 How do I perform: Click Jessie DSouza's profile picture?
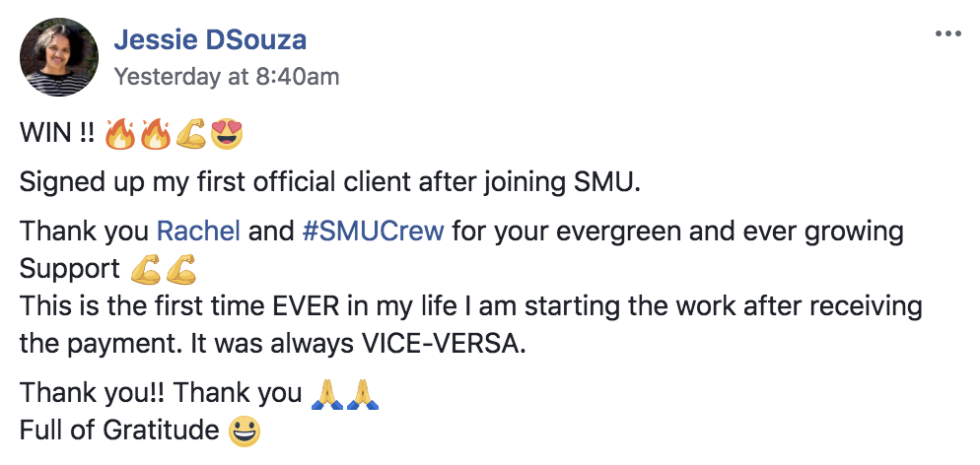(59, 57)
